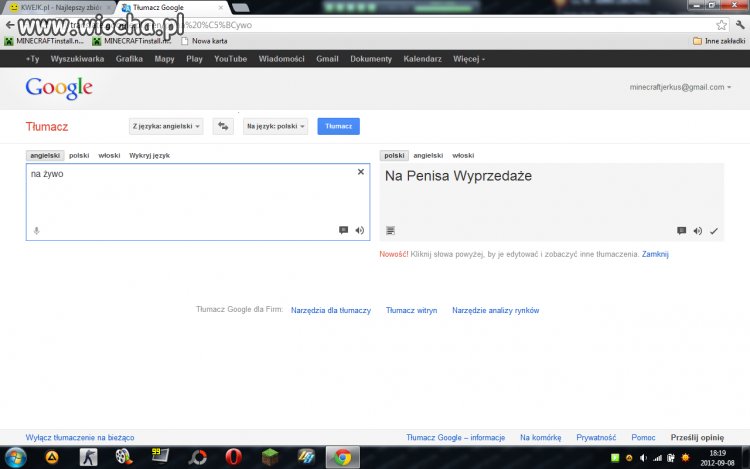Click Prześlij opinię in footer
Viewport: 750px width, 469px height.
[697, 437]
